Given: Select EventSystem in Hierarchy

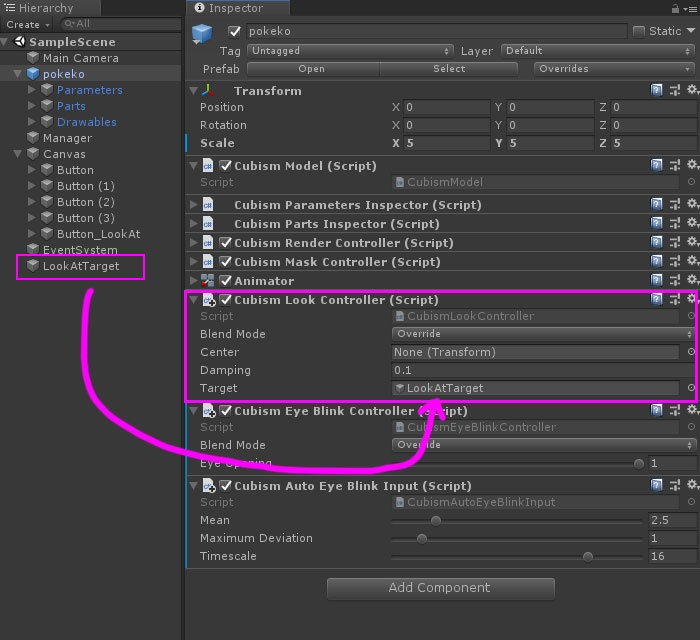Looking at the screenshot, I should (x=80, y=249).
